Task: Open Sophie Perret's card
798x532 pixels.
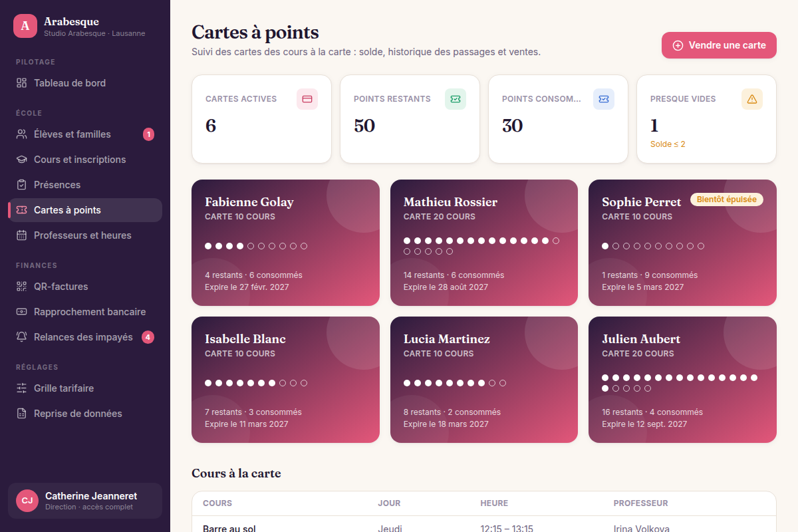Action: pos(682,243)
